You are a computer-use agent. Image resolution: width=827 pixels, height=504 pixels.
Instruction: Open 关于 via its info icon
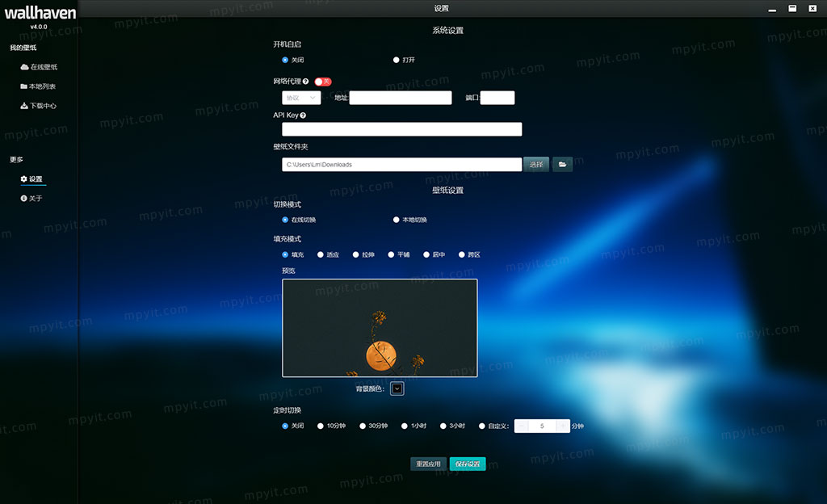click(23, 198)
